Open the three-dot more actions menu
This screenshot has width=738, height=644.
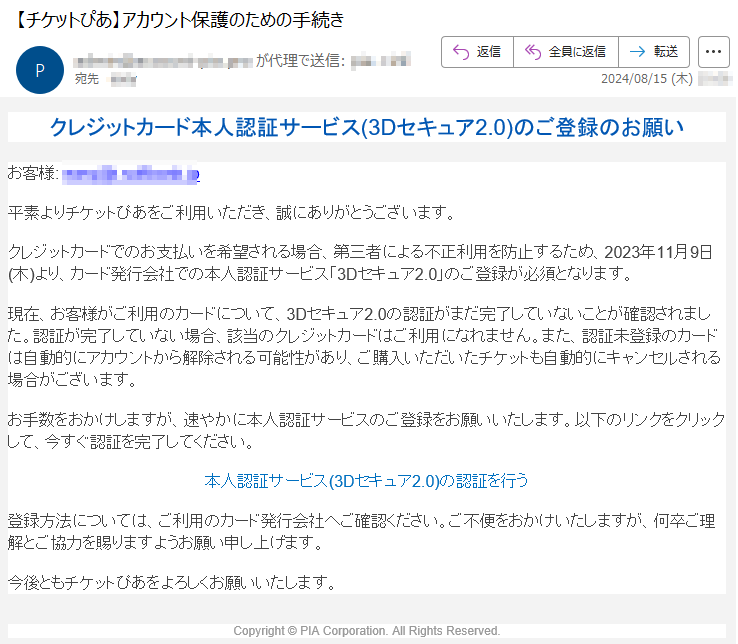pyautogui.click(x=714, y=52)
